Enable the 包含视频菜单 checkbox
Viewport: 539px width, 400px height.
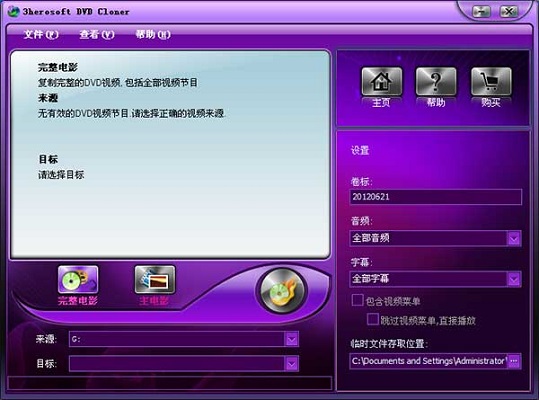(358, 300)
